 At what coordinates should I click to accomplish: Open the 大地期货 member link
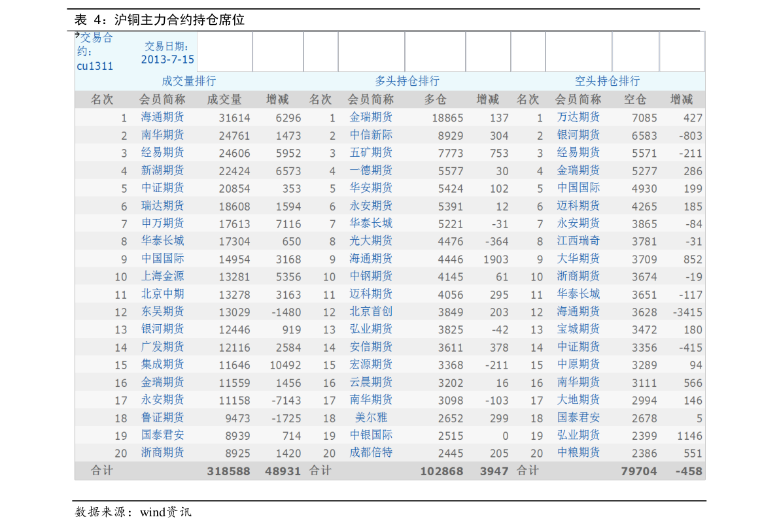[578, 399]
